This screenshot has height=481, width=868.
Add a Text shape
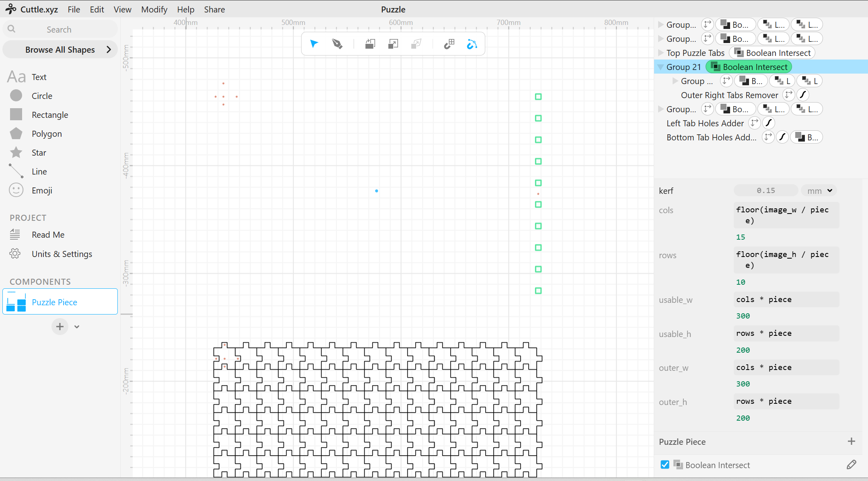(x=28, y=77)
